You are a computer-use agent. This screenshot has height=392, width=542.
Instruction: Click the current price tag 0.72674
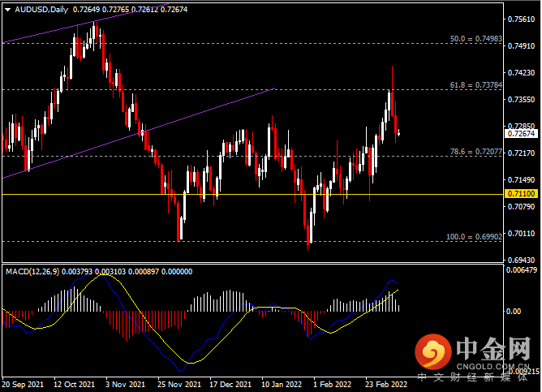coord(519,133)
